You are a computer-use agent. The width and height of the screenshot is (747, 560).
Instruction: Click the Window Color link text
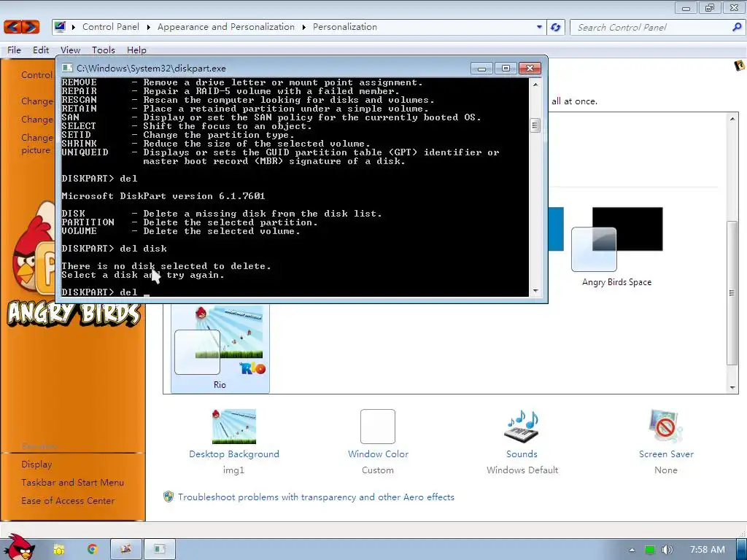point(379,454)
